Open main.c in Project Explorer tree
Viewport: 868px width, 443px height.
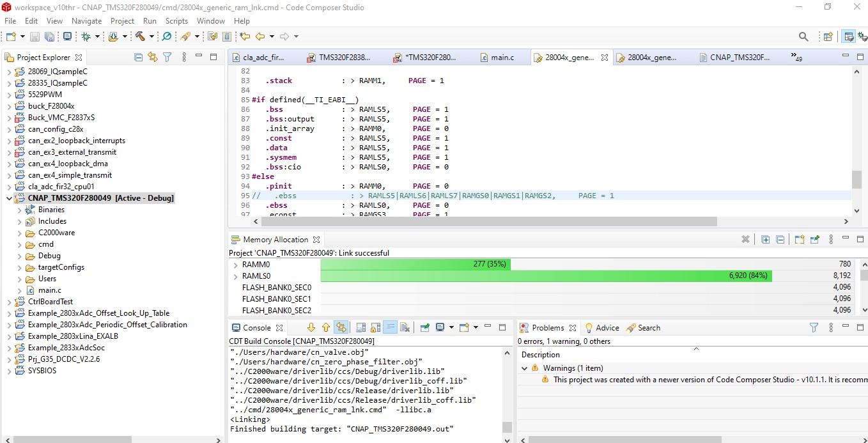tap(49, 290)
